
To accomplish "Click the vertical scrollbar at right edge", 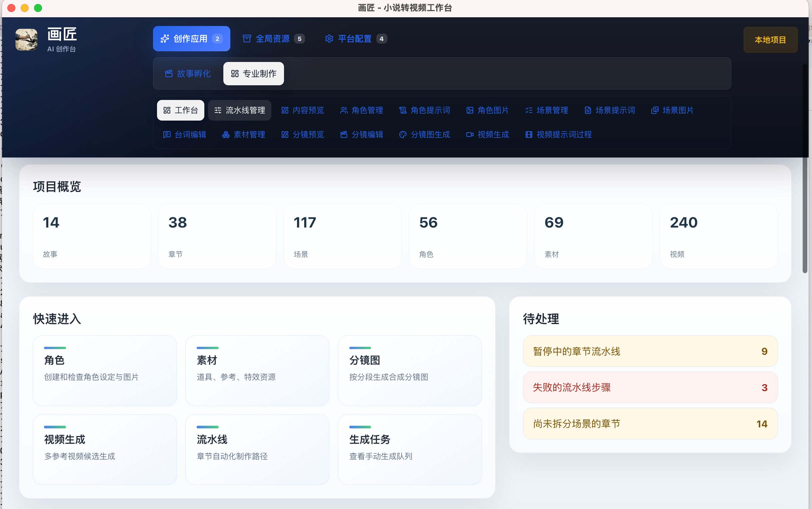I will tap(805, 168).
